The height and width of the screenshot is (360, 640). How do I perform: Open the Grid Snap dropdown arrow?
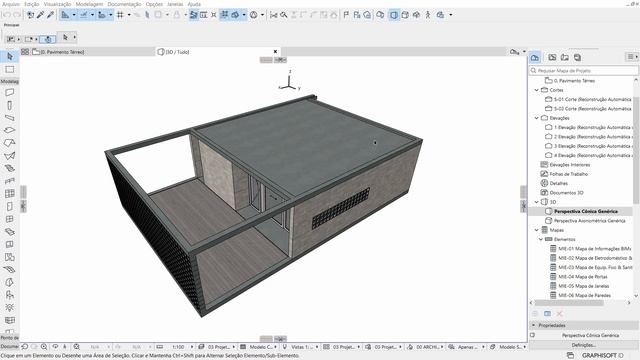pyautogui.click(x=129, y=15)
